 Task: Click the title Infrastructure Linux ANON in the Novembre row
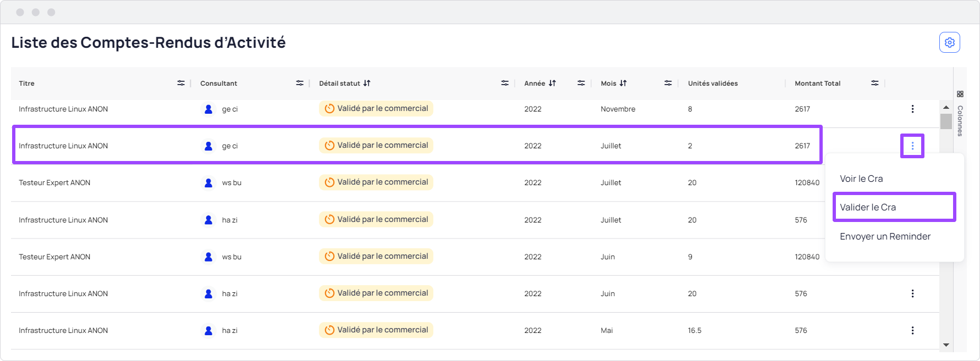coord(63,109)
